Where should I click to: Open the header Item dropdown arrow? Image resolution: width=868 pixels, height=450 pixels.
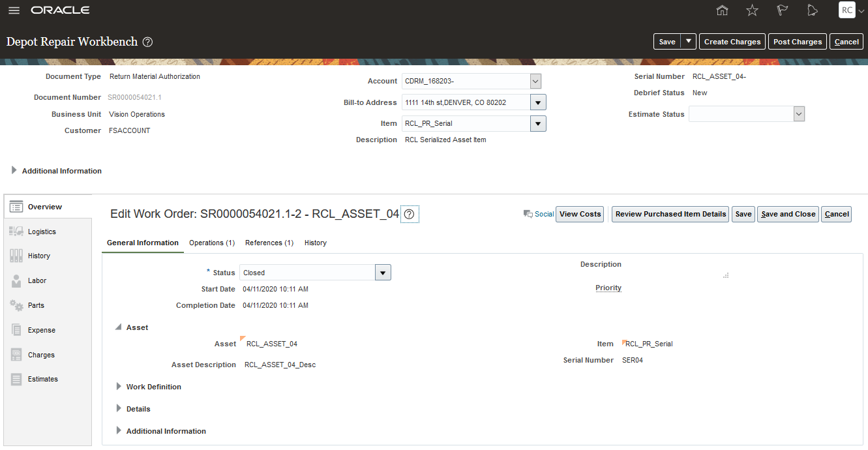tap(538, 123)
